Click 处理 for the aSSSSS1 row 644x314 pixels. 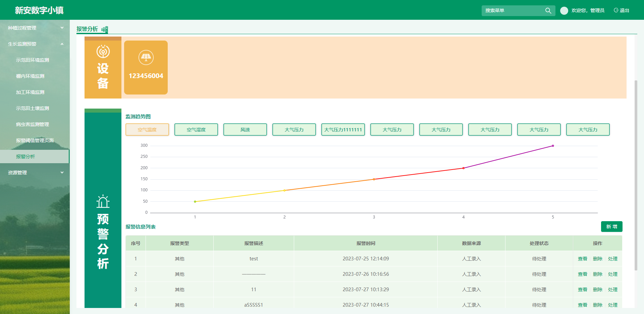coord(613,305)
